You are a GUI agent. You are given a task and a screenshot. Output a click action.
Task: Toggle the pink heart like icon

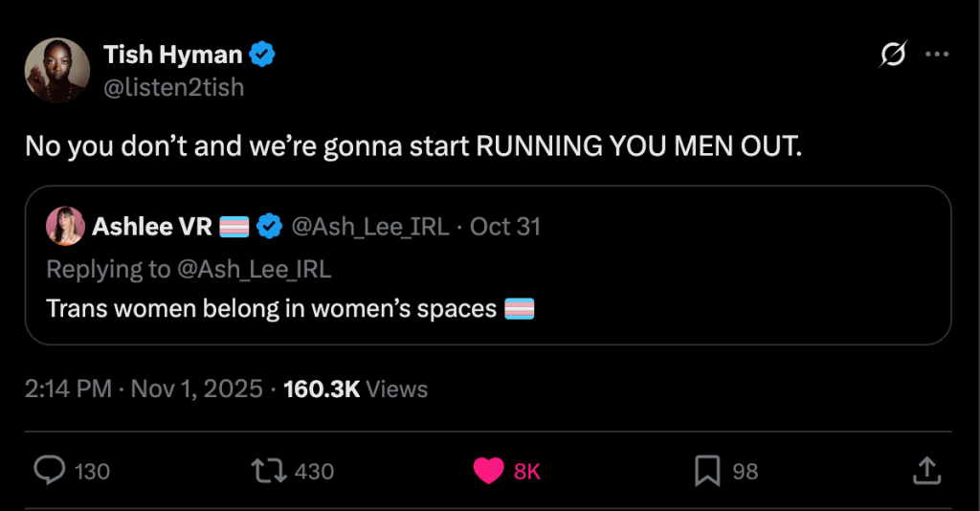489,470
